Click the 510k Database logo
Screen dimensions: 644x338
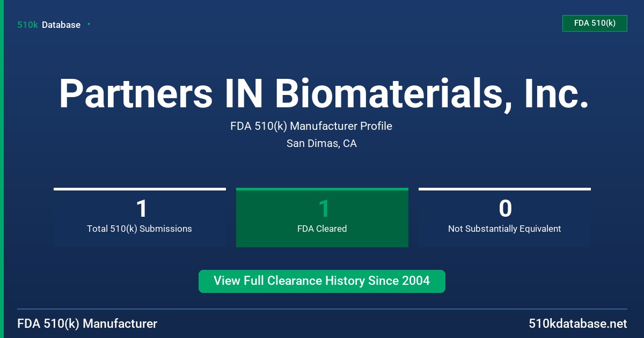click(x=49, y=25)
